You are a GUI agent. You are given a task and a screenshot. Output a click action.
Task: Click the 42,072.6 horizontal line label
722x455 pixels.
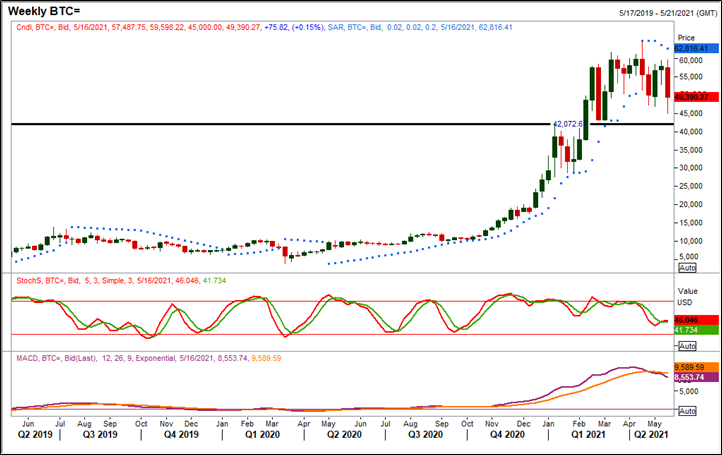click(x=569, y=124)
